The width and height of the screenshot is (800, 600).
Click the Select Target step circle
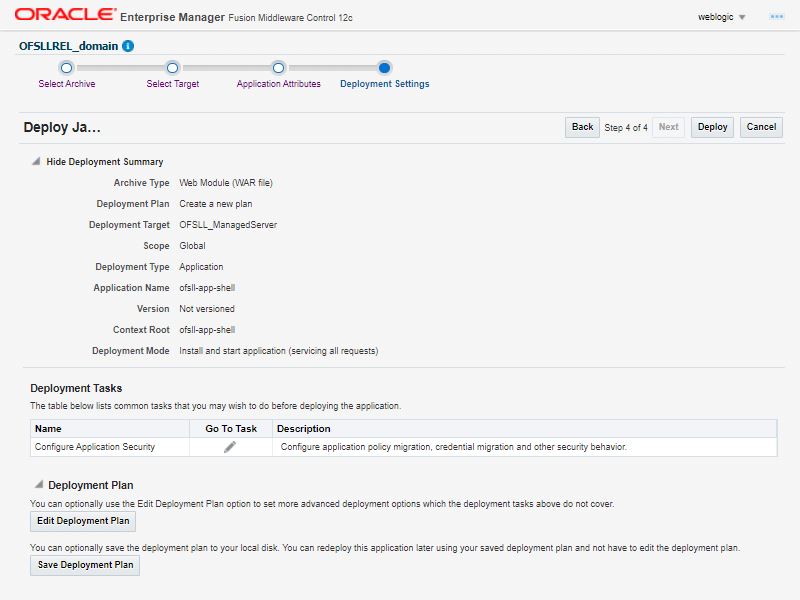click(x=172, y=67)
